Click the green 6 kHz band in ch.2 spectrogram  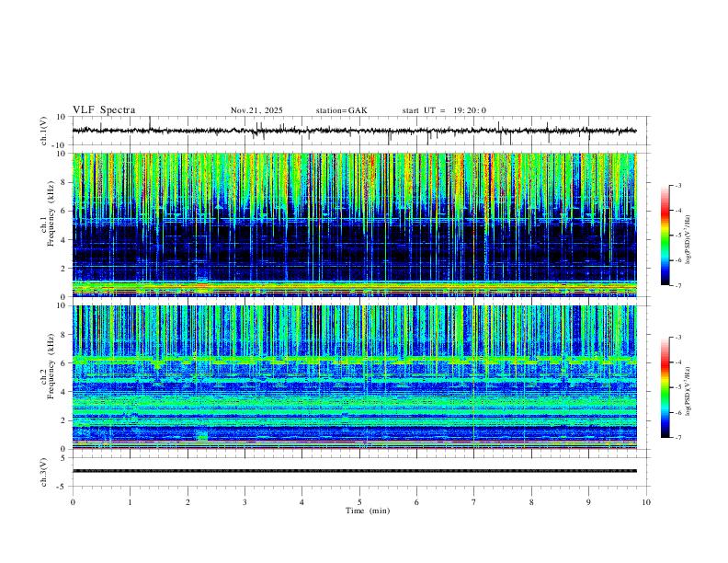pos(354,360)
